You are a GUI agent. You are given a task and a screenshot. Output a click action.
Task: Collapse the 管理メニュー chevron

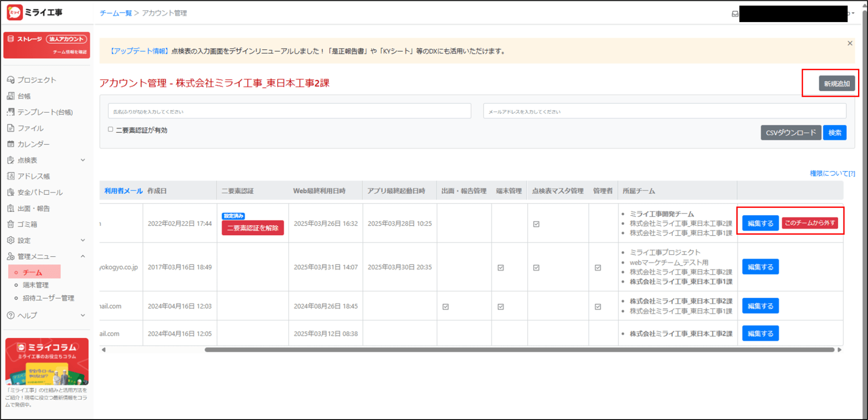pyautogui.click(x=83, y=256)
